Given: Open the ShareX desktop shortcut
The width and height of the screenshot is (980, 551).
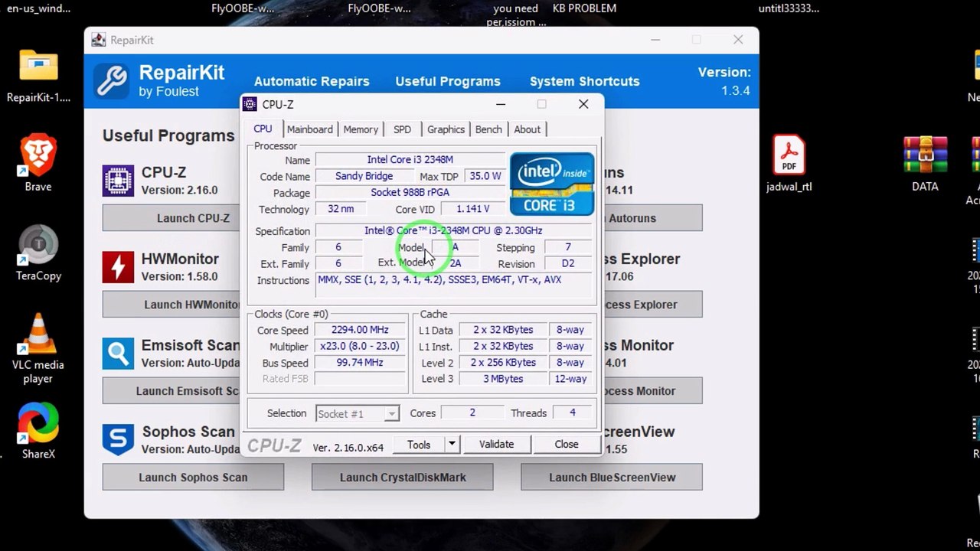Looking at the screenshot, I should click(38, 431).
